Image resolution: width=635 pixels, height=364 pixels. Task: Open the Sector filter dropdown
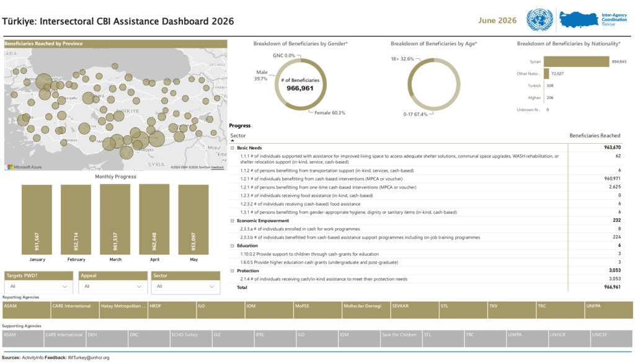click(185, 286)
